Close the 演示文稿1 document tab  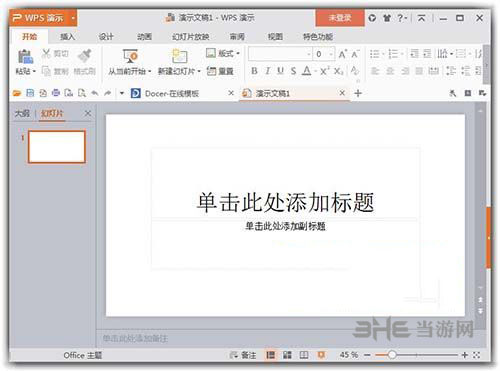coord(342,93)
